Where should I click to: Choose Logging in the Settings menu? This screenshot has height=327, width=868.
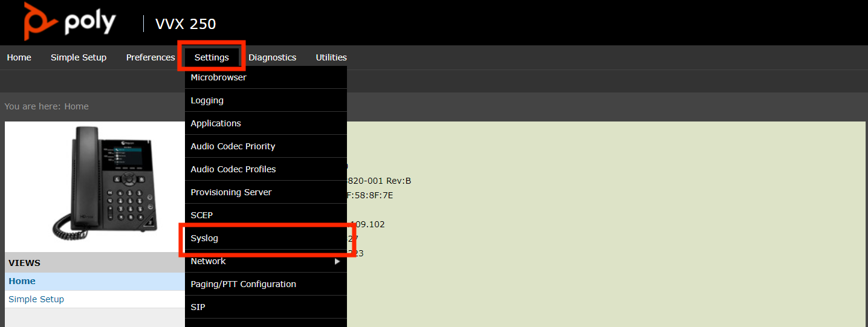point(266,100)
